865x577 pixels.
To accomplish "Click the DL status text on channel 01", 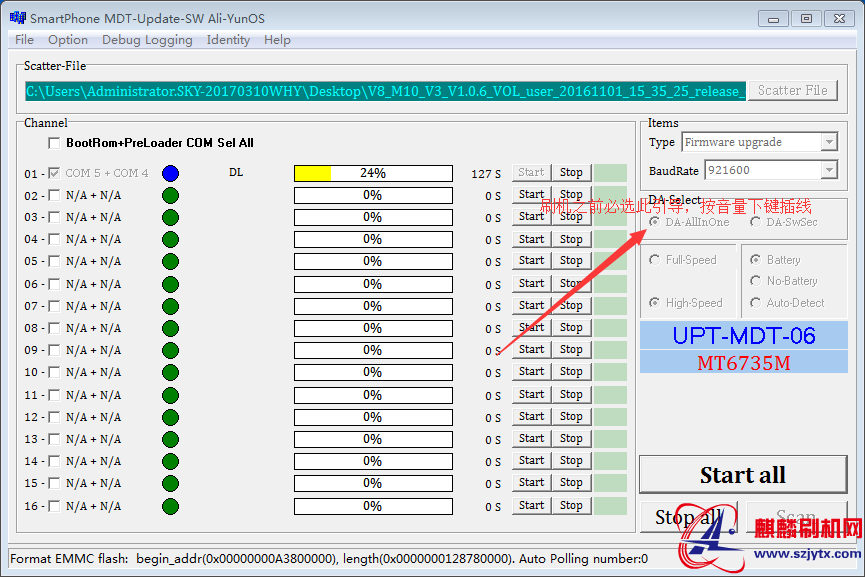I will click(x=236, y=172).
